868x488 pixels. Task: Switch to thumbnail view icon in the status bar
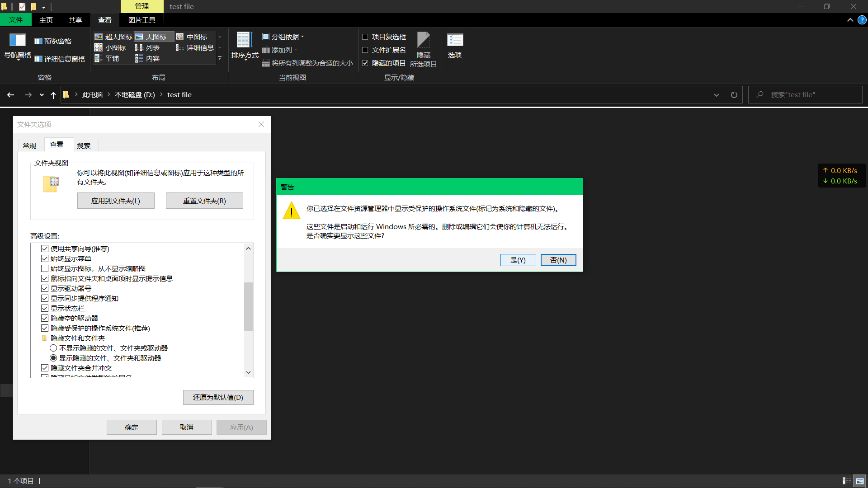(x=860, y=481)
